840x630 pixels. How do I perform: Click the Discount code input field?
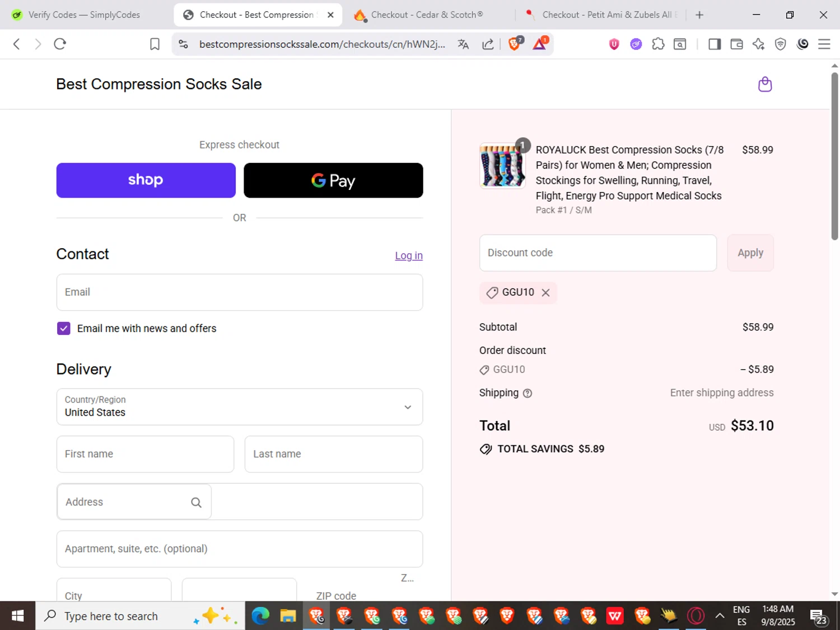[x=598, y=253]
